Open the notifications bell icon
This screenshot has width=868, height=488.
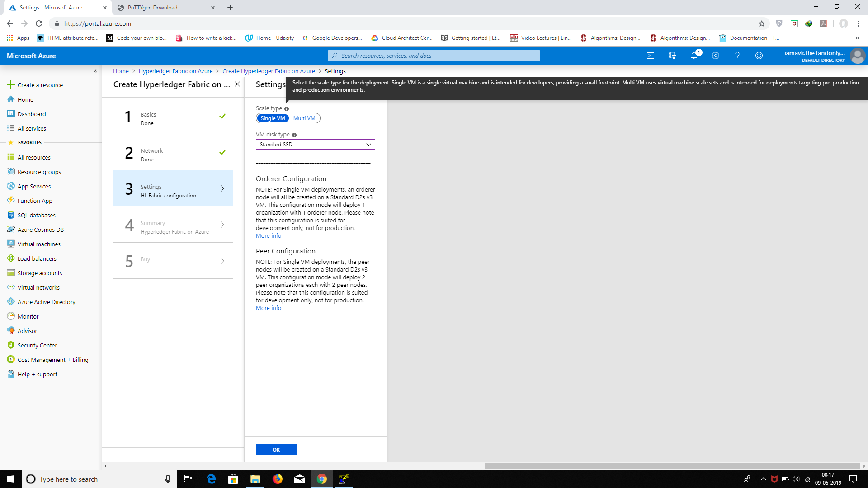[694, 56]
